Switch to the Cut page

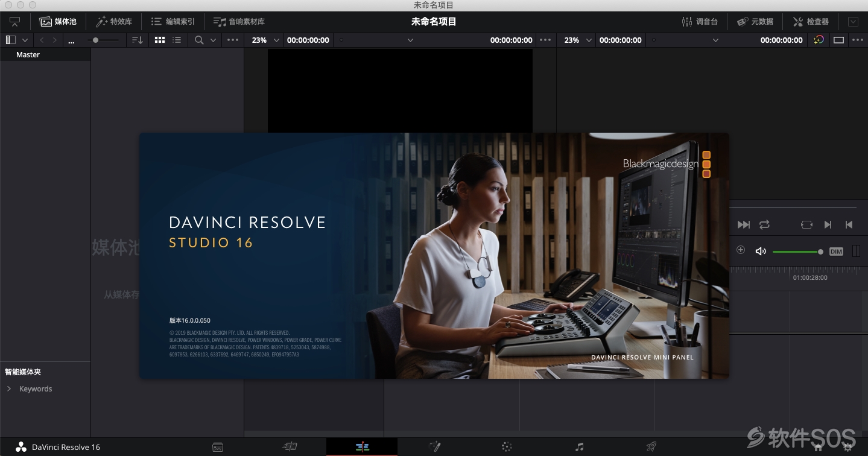click(x=290, y=447)
